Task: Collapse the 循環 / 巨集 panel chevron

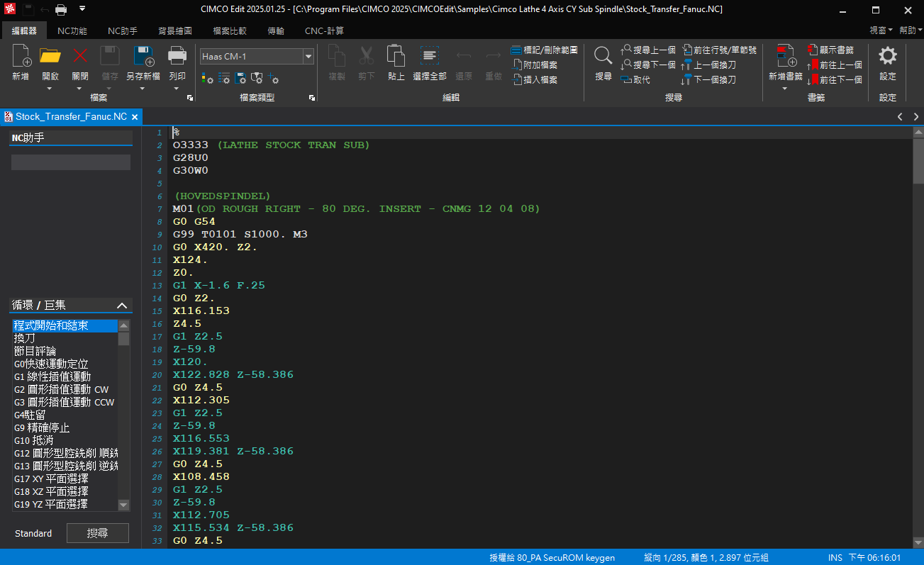Action: pos(122,306)
